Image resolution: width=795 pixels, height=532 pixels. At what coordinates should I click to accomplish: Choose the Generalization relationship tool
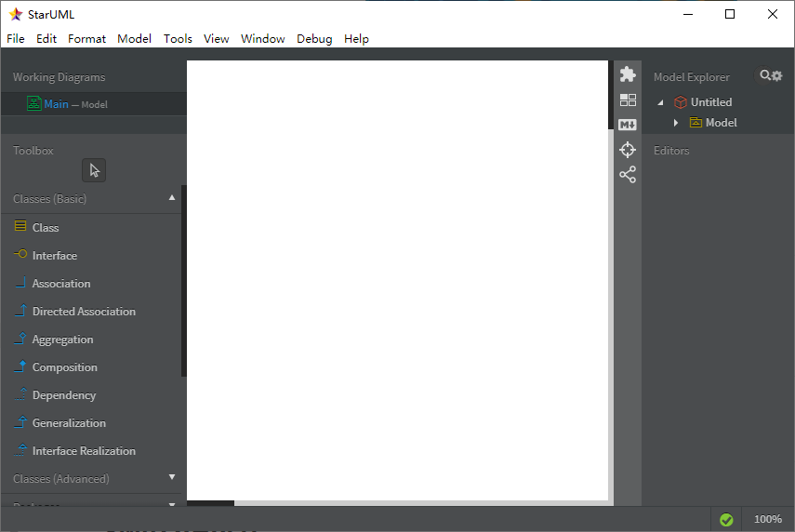69,423
